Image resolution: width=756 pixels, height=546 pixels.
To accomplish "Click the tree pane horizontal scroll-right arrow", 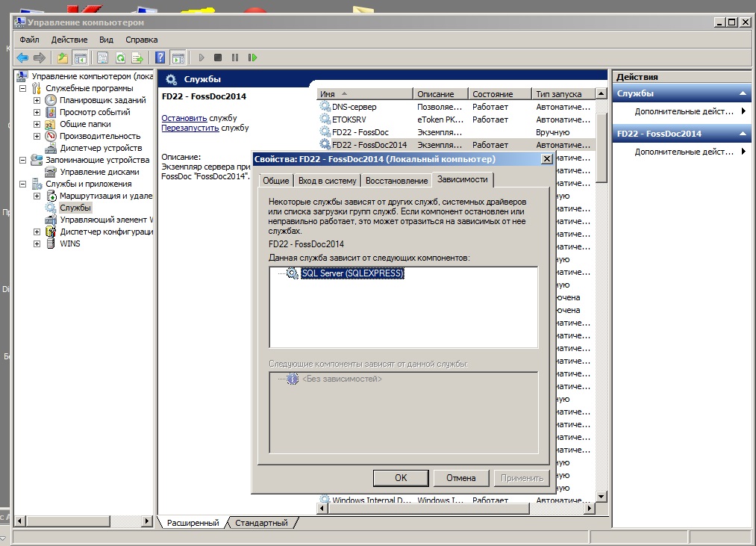I will pyautogui.click(x=148, y=521).
